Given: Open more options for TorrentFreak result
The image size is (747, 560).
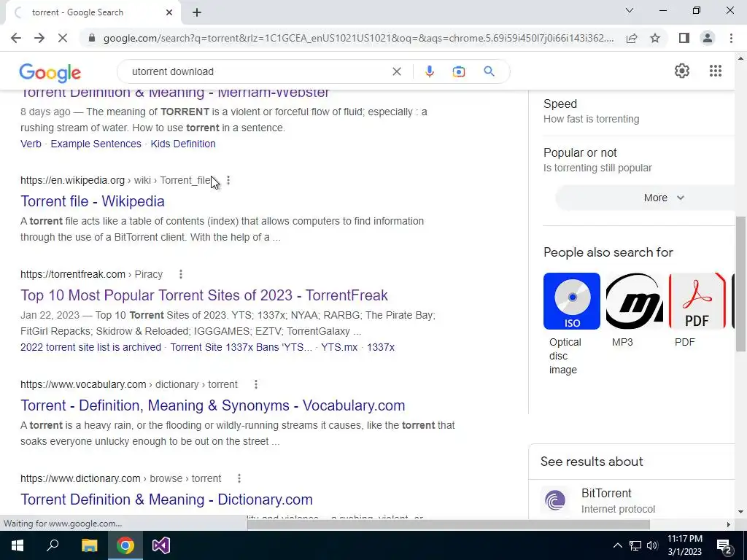Looking at the screenshot, I should coord(181,274).
